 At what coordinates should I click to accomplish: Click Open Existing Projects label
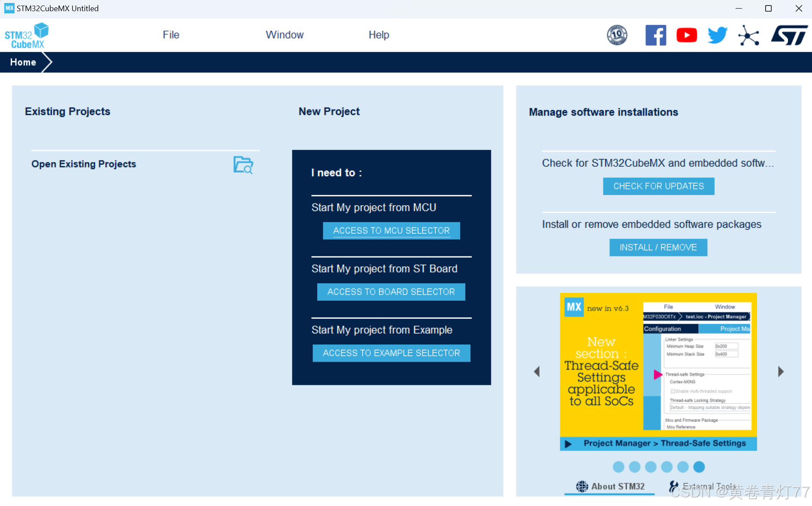[x=84, y=164]
